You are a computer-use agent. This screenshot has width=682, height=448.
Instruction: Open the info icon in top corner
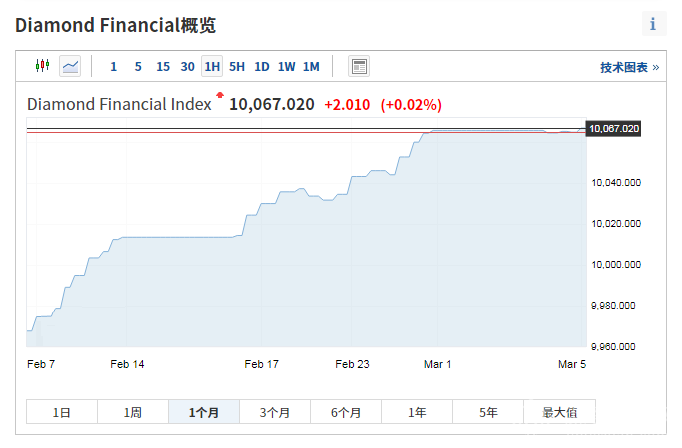653,24
